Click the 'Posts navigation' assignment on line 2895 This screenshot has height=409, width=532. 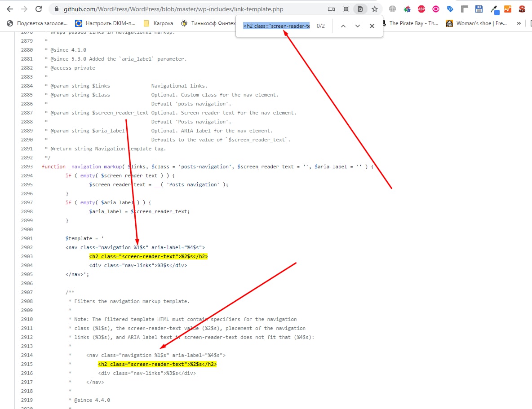[x=159, y=185]
